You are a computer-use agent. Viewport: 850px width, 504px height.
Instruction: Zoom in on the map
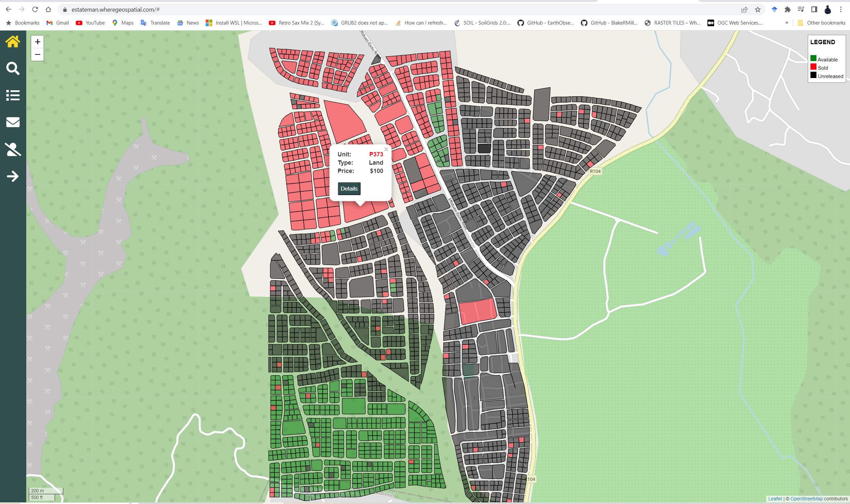point(38,42)
